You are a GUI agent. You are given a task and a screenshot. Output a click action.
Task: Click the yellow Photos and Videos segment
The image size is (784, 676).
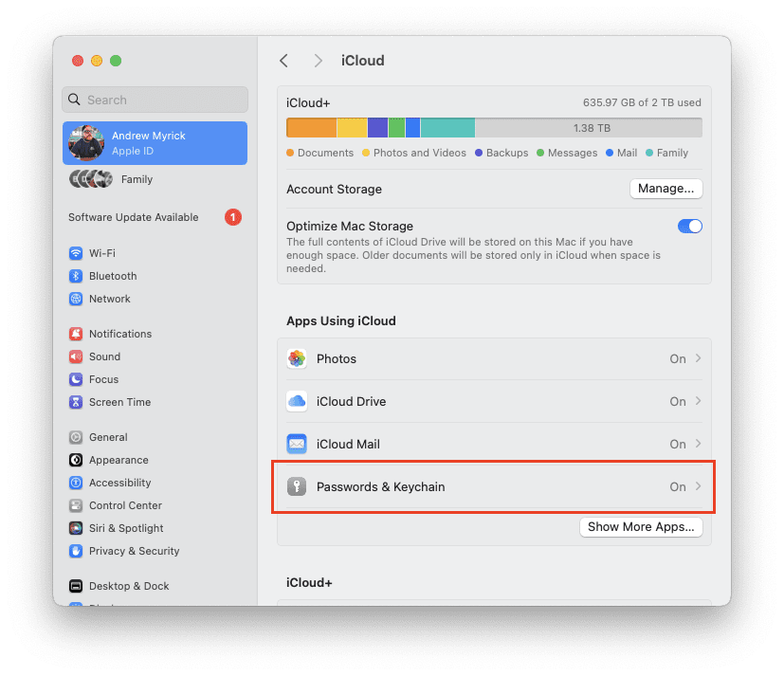(352, 127)
